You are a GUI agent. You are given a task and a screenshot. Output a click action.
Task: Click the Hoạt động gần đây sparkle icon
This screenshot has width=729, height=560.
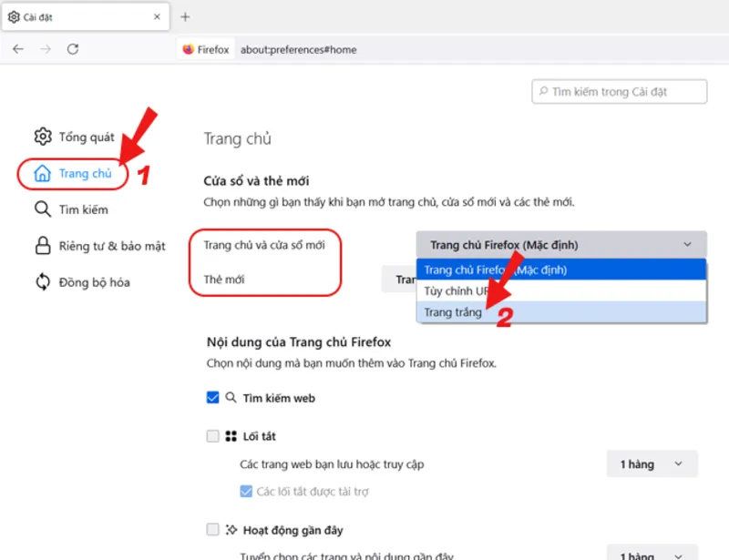pyautogui.click(x=231, y=530)
